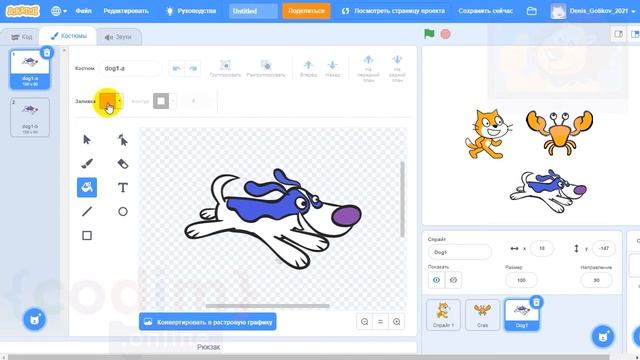Click Посмотреть страницу проекта
The width and height of the screenshot is (640, 360).
[x=393, y=11]
